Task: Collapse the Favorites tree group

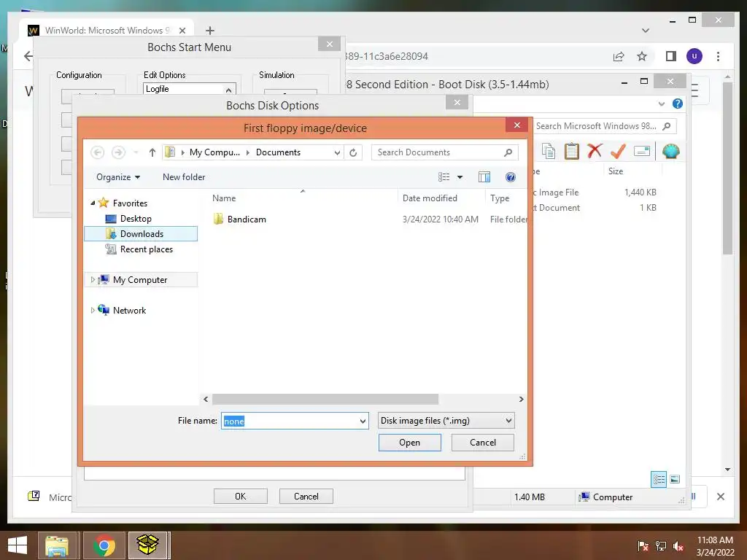Action: (x=93, y=203)
